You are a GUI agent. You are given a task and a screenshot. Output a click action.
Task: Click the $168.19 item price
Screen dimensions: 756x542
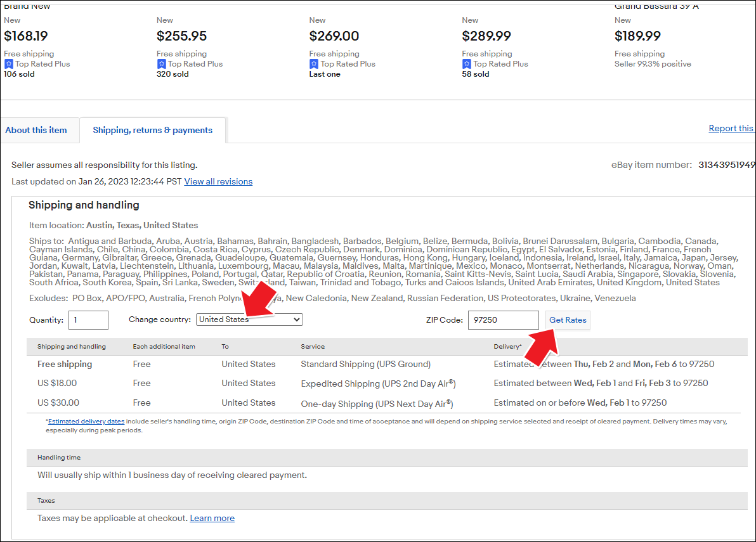[26, 36]
